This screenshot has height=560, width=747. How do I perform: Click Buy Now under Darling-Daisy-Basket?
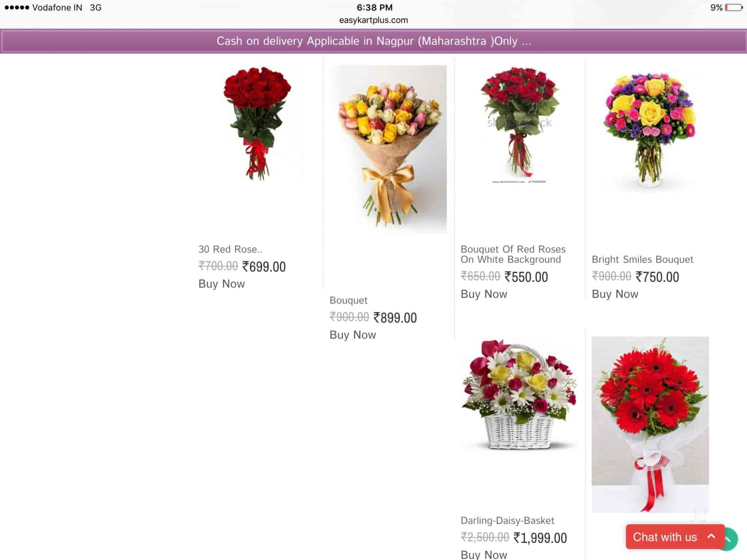[x=484, y=554]
